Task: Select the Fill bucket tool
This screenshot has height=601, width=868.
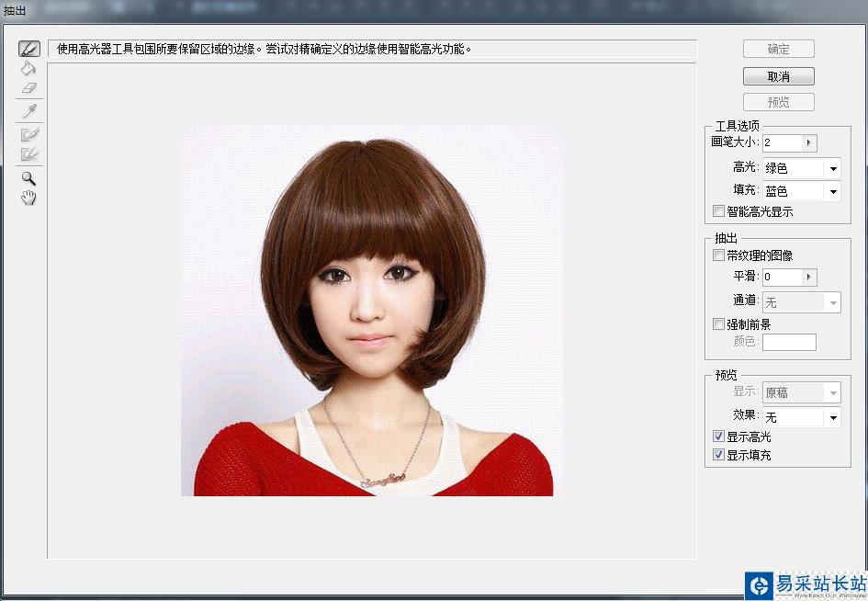Action: point(28,68)
